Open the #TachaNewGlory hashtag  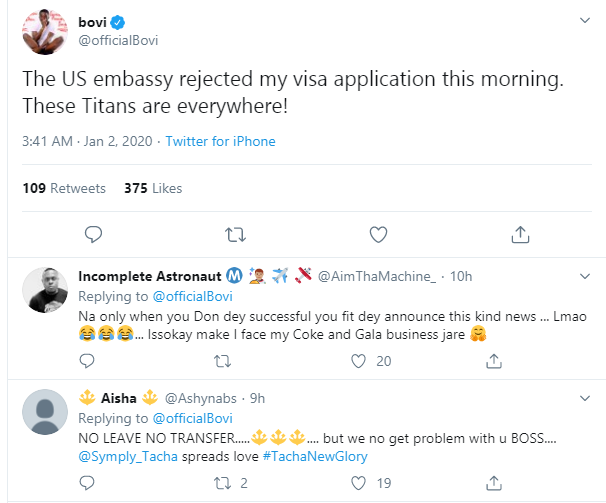315,457
